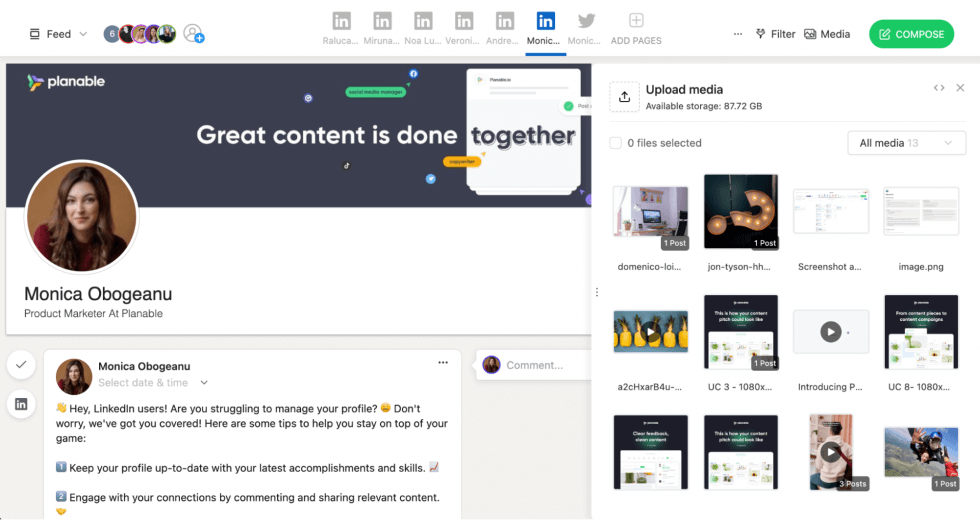Play the Introducing P... video thumbnail

pos(831,332)
